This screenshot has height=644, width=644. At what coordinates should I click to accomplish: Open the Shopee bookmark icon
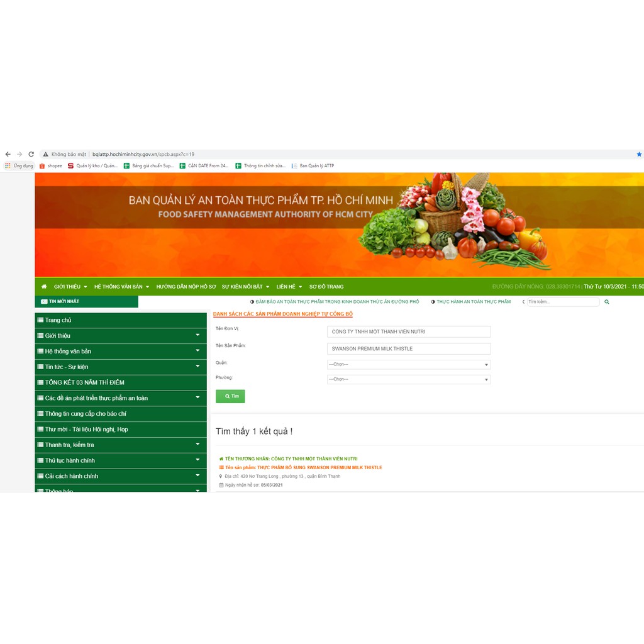42,166
